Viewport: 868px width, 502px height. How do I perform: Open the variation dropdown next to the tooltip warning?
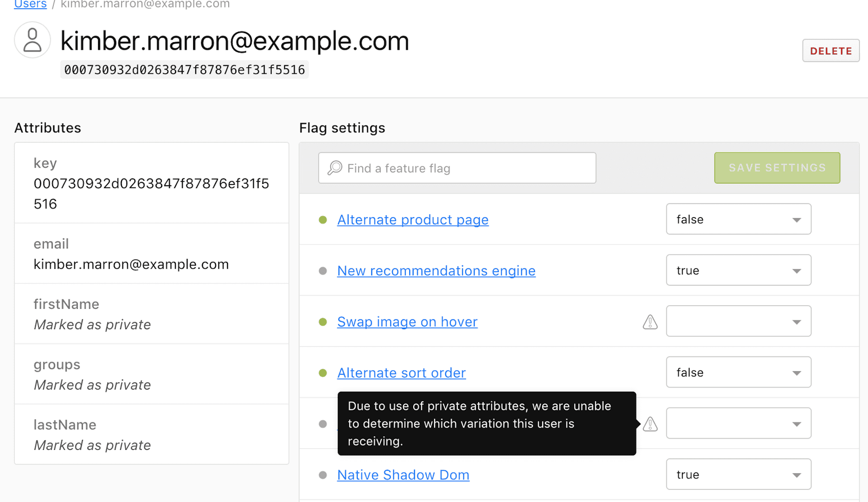pos(738,423)
